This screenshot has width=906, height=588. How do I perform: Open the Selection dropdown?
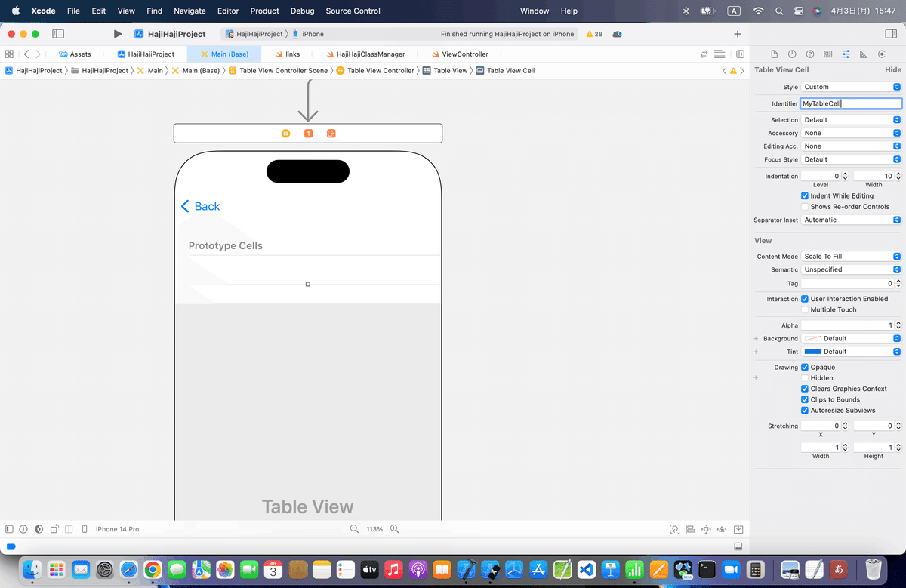click(x=851, y=119)
